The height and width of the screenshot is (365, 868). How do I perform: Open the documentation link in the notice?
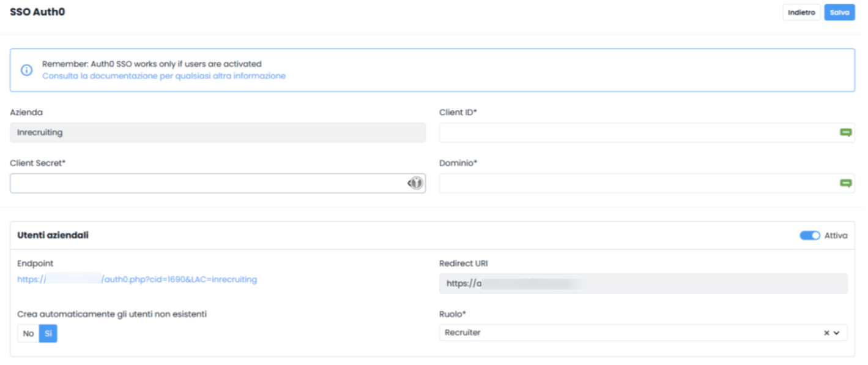[164, 76]
